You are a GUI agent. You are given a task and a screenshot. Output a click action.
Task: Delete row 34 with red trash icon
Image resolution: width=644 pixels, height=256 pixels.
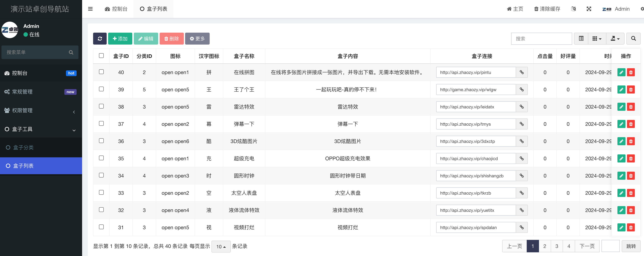click(x=631, y=176)
